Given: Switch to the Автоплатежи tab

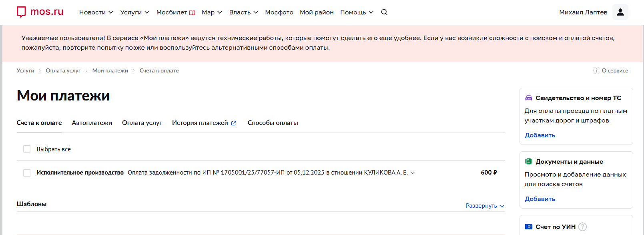Looking at the screenshot, I should (x=92, y=123).
